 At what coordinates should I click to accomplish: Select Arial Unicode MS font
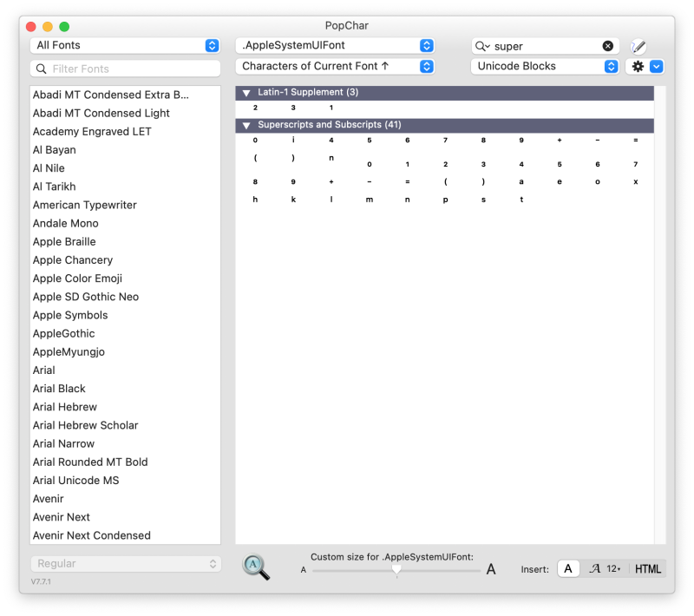coord(126,481)
